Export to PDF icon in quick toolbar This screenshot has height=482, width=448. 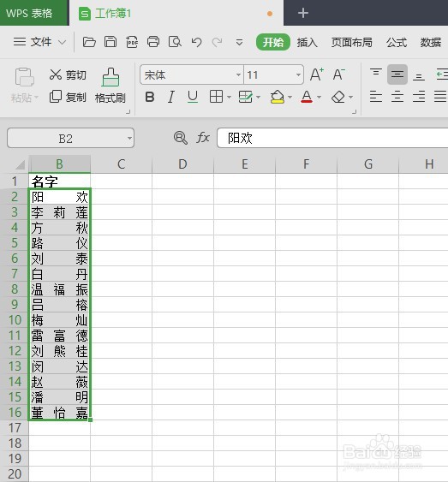132,42
